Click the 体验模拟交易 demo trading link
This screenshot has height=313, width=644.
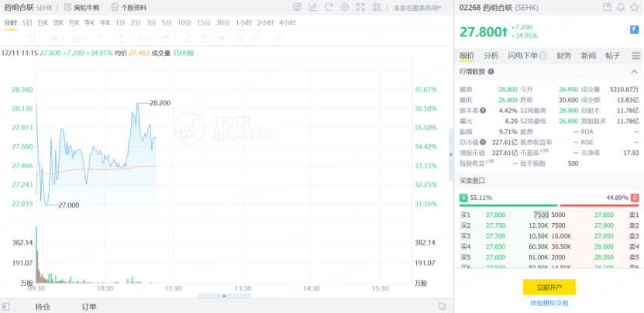coord(549,303)
